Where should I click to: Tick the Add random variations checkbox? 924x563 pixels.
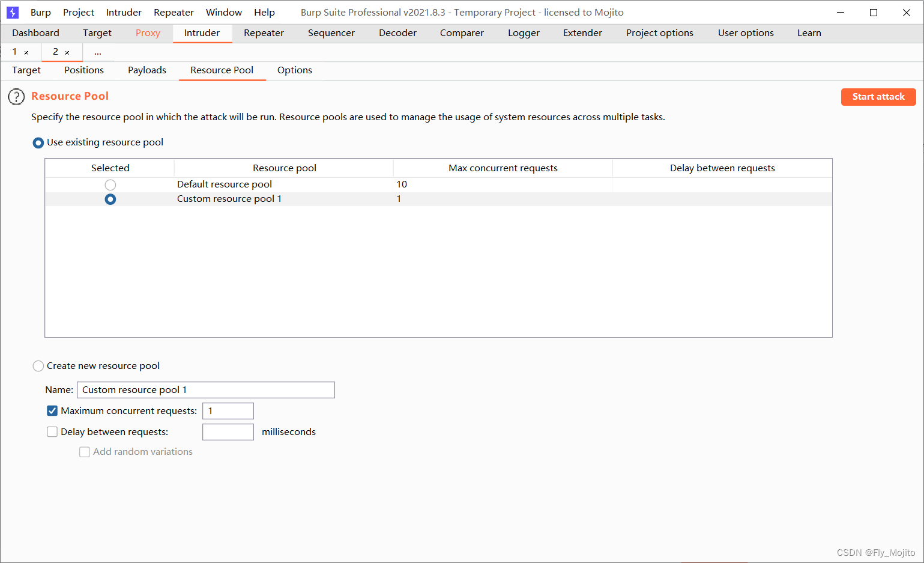pos(85,452)
